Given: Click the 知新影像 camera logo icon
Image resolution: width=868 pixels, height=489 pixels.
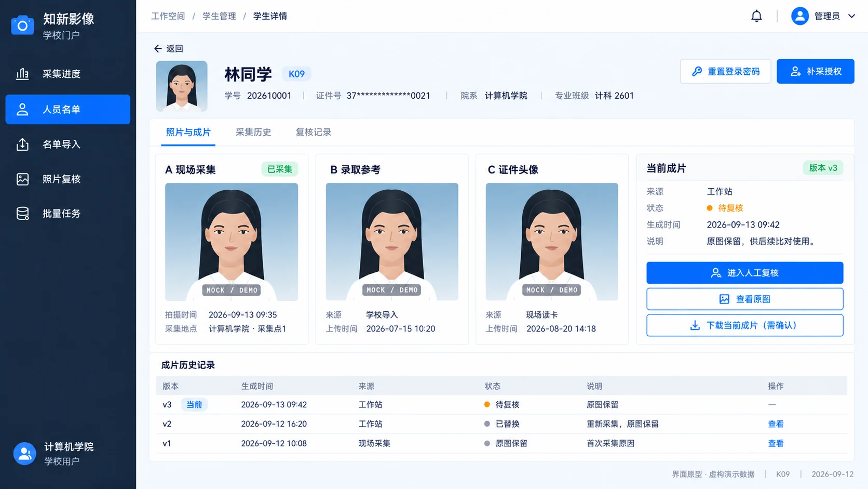Looking at the screenshot, I should pyautogui.click(x=22, y=25).
